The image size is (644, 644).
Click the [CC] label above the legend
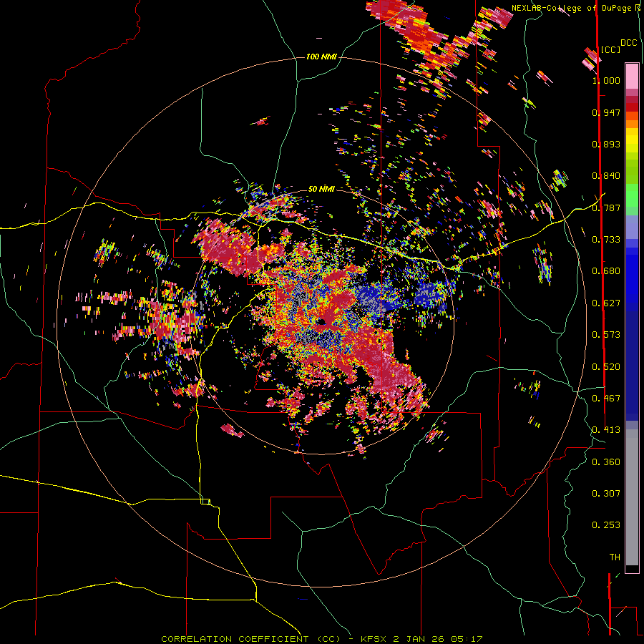click(611, 49)
